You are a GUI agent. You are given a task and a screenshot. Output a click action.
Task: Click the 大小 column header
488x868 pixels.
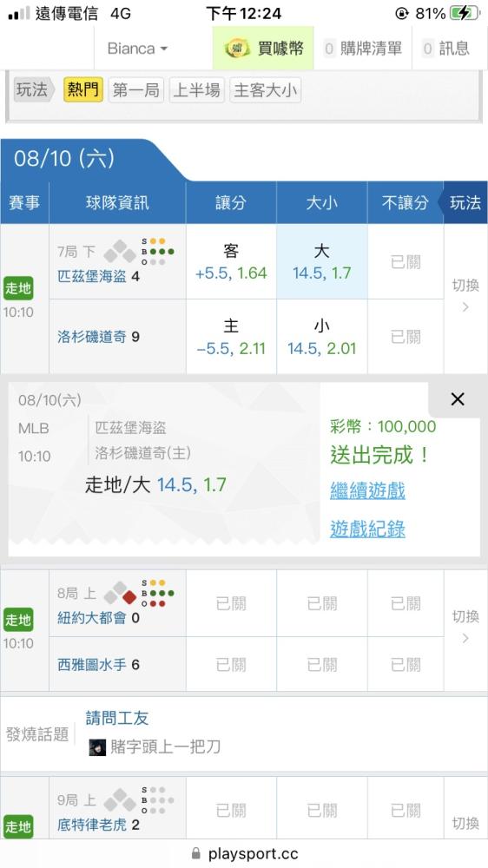click(322, 202)
